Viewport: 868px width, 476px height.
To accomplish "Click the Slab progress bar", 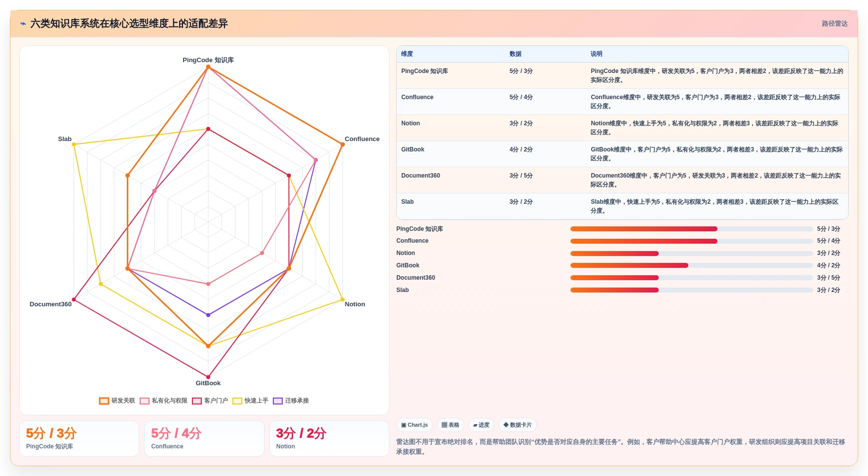I will click(x=691, y=290).
